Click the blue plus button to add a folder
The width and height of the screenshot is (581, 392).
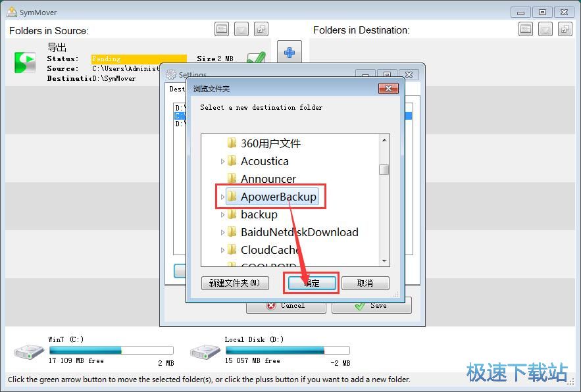290,52
